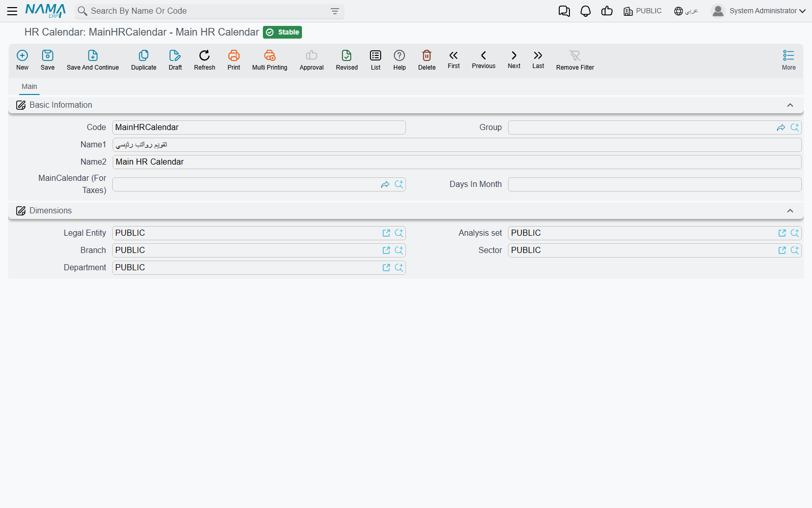The width and height of the screenshot is (812, 508).
Task: Select the Main tab
Action: (x=29, y=87)
